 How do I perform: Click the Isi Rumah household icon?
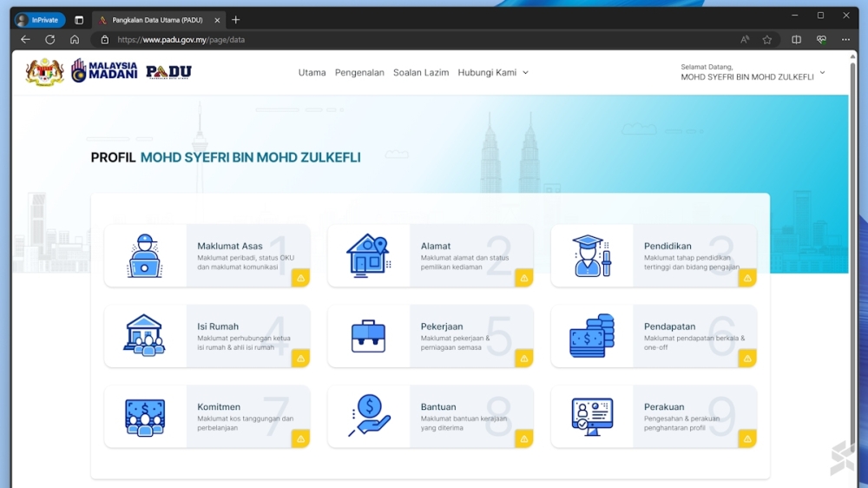click(145, 336)
